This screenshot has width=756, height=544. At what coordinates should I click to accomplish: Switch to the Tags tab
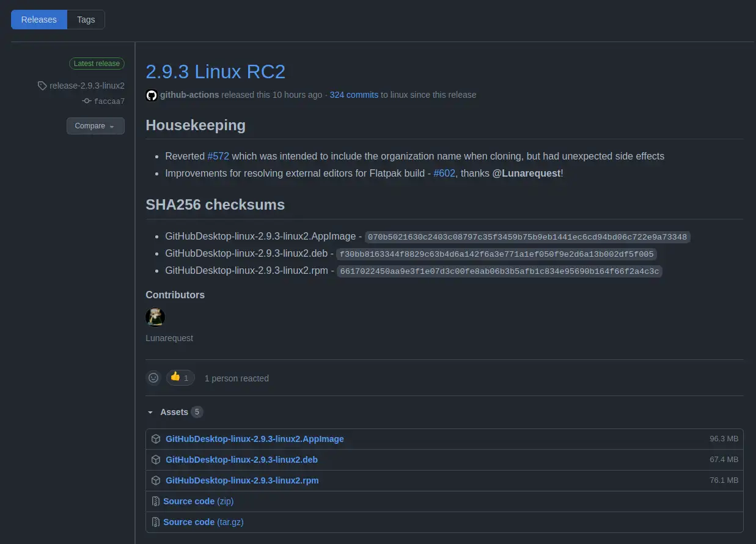pyautogui.click(x=86, y=20)
